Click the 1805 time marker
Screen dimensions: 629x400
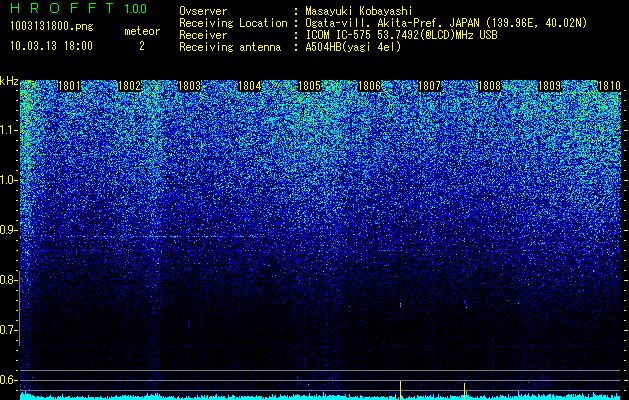point(309,86)
